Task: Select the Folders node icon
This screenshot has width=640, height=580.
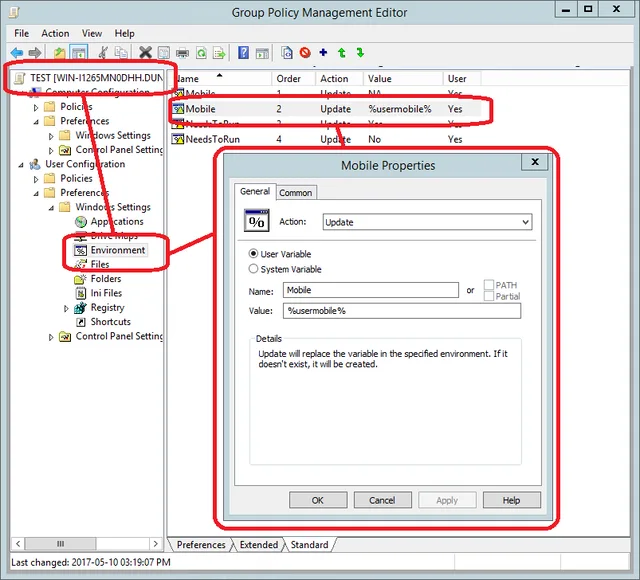Action: pyautogui.click(x=80, y=279)
